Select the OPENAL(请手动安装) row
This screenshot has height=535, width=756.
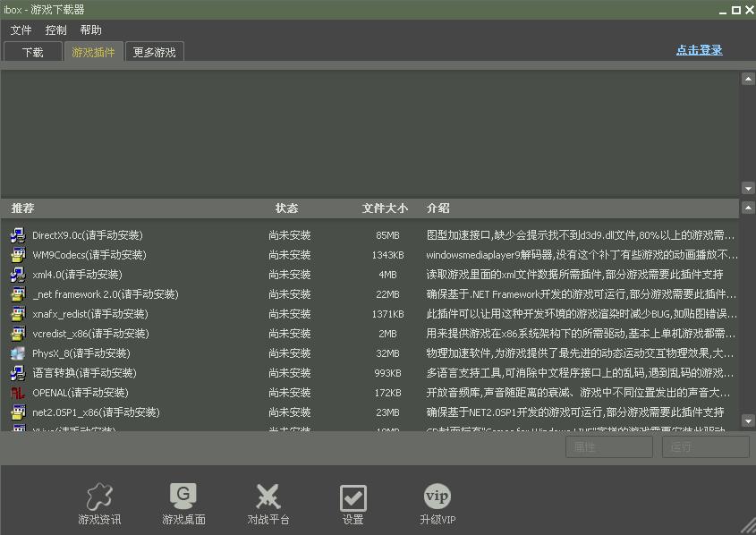click(x=370, y=393)
